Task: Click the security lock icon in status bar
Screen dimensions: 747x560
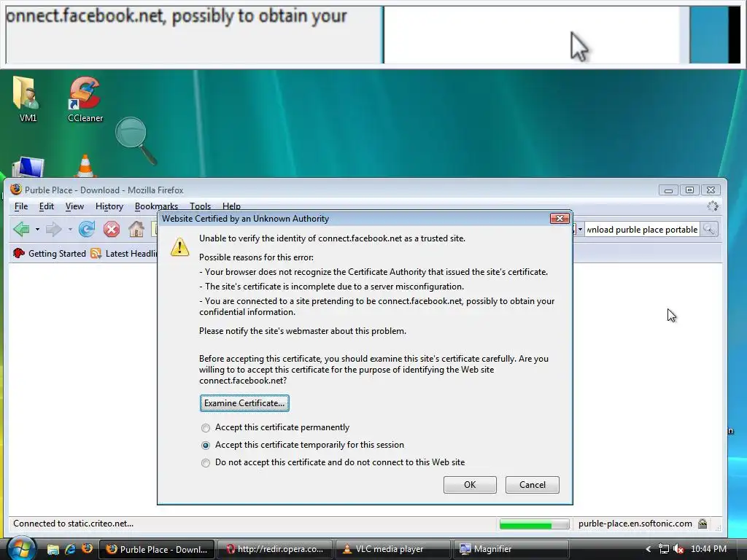Action: pyautogui.click(x=703, y=524)
